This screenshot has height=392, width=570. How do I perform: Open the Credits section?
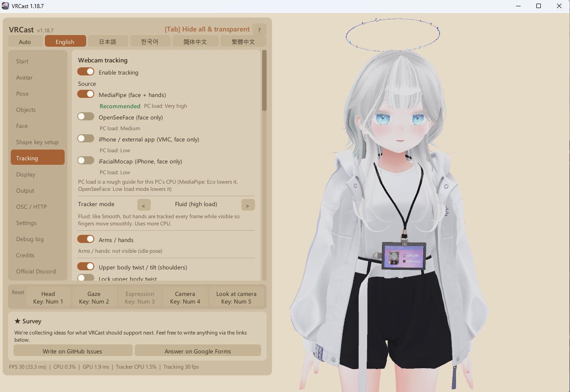coord(38,255)
